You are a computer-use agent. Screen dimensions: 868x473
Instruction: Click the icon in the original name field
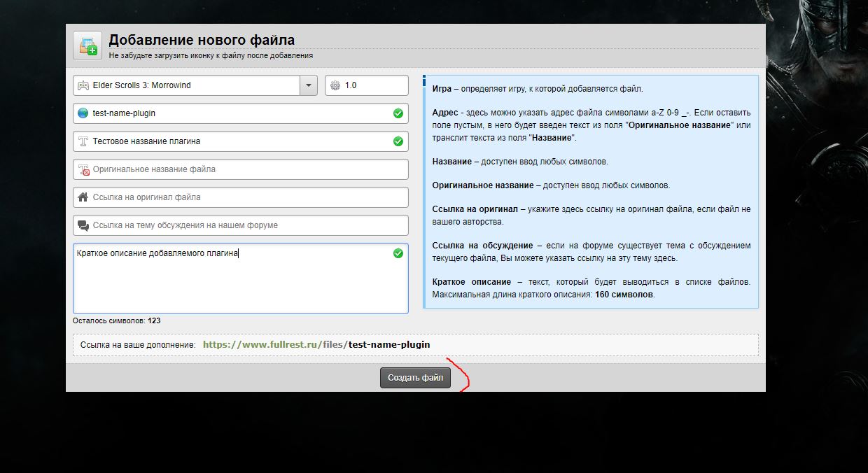pyautogui.click(x=83, y=169)
